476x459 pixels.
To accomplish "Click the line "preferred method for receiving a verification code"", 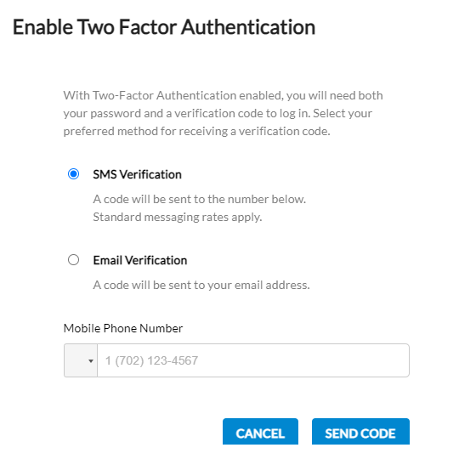I will pos(196,132).
